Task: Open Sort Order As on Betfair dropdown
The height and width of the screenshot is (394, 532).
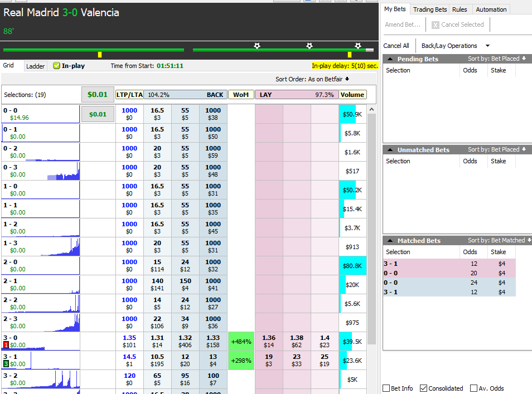Action: pyautogui.click(x=312, y=79)
